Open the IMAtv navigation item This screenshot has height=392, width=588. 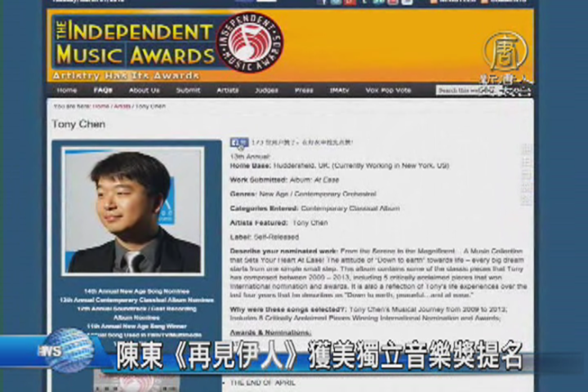point(339,90)
